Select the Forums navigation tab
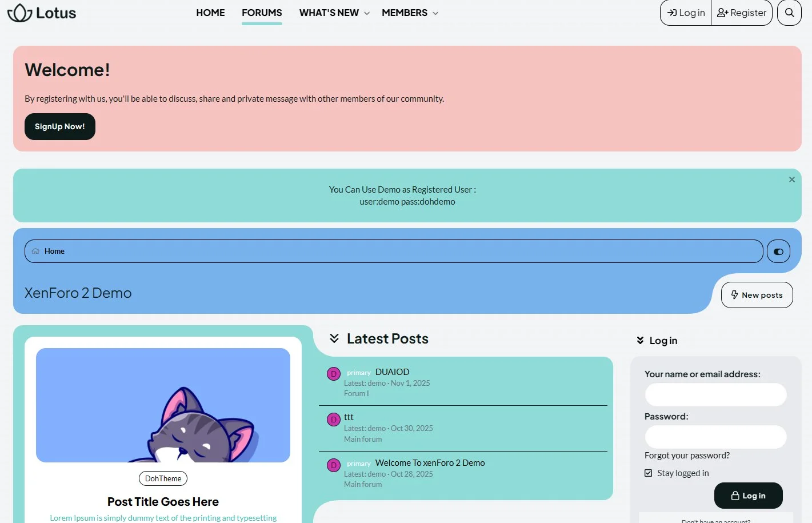 pos(262,13)
